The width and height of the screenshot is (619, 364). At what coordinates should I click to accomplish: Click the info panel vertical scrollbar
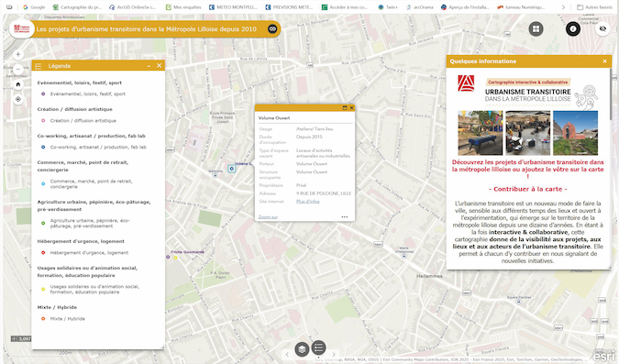pos(611,94)
